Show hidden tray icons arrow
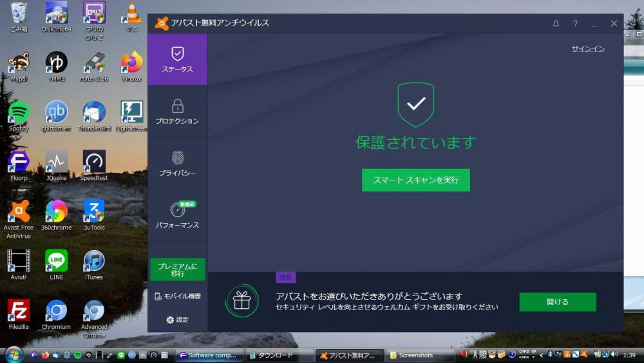Image resolution: width=644 pixels, height=363 pixels. pos(542,355)
